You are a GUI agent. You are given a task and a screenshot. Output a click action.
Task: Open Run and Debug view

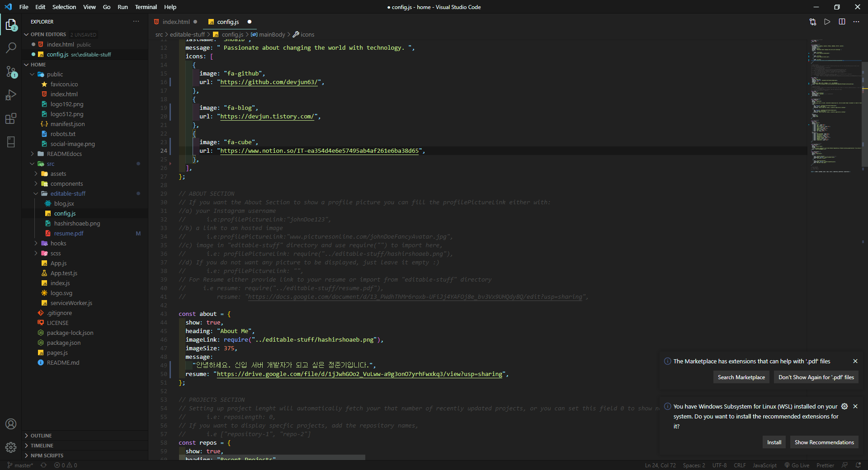click(11, 95)
